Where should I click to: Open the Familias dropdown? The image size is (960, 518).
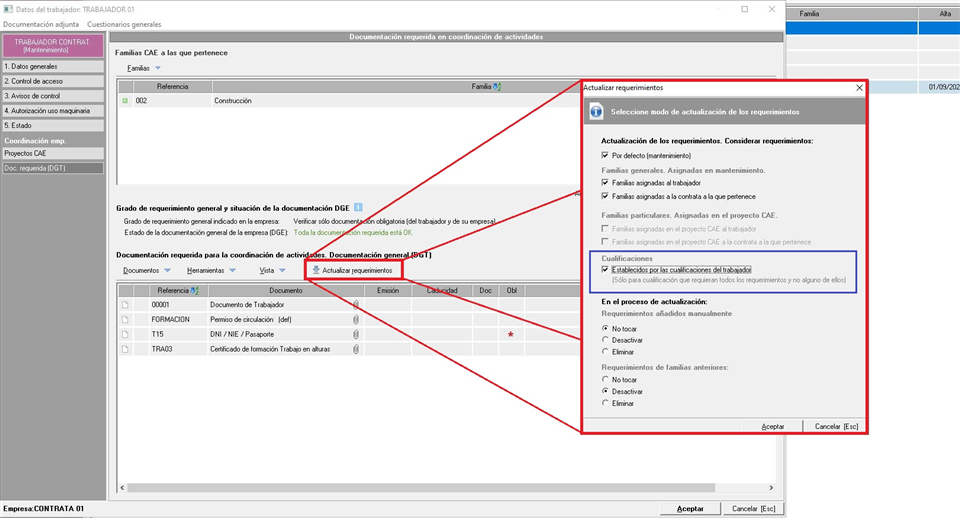[x=144, y=68]
